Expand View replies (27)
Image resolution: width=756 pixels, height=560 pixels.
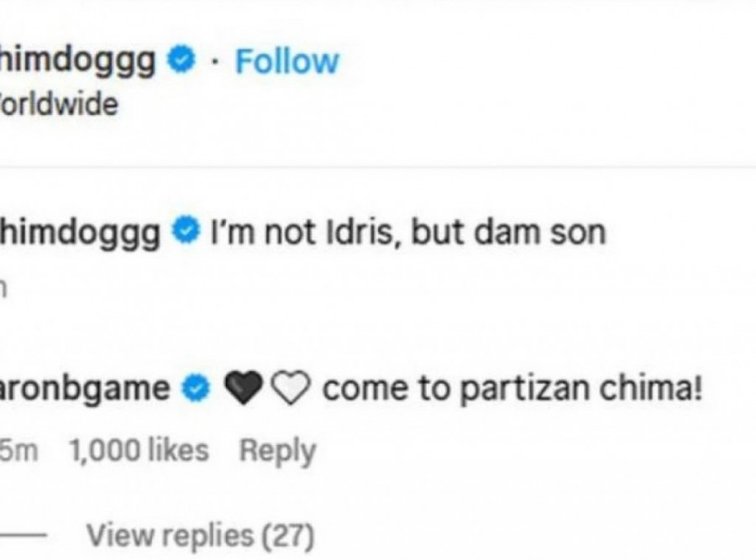point(200,533)
